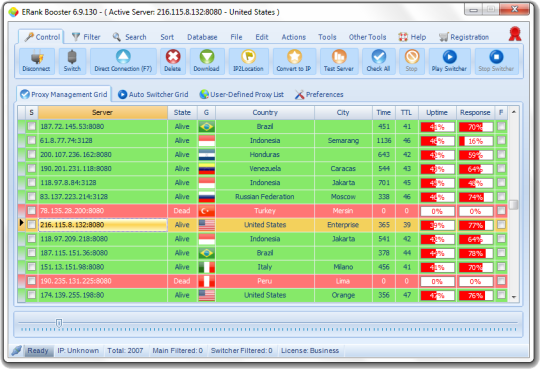The height and width of the screenshot is (369, 540).
Task: Click the Uptime bar for 61.8.77.74
Action: click(x=437, y=141)
